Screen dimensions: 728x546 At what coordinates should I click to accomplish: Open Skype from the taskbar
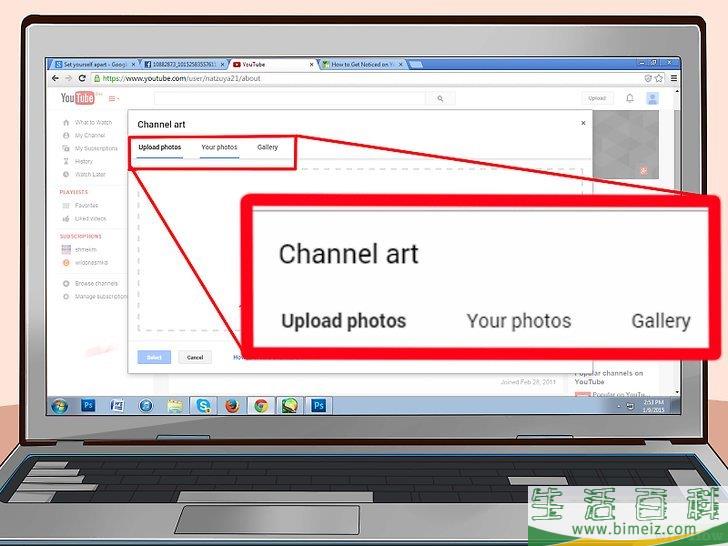(x=203, y=406)
